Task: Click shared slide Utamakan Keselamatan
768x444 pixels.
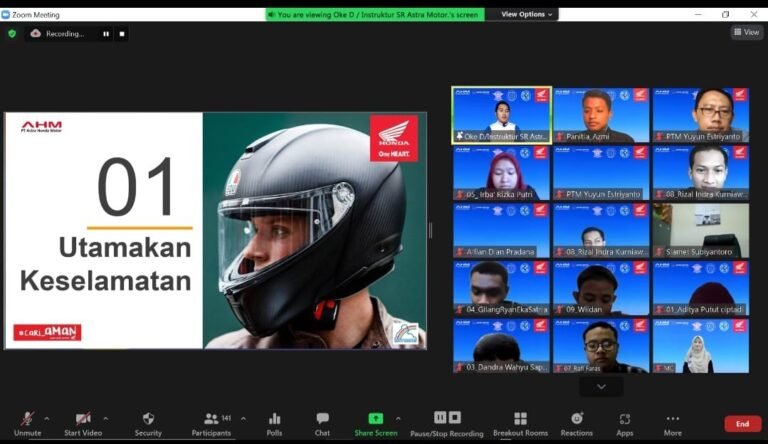Action: (216, 231)
